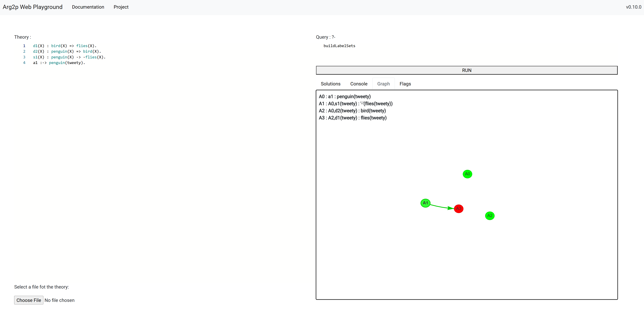Screen dimensions: 644x311
Task: Click the A3 flies(tweety) argument text
Action: [352, 118]
